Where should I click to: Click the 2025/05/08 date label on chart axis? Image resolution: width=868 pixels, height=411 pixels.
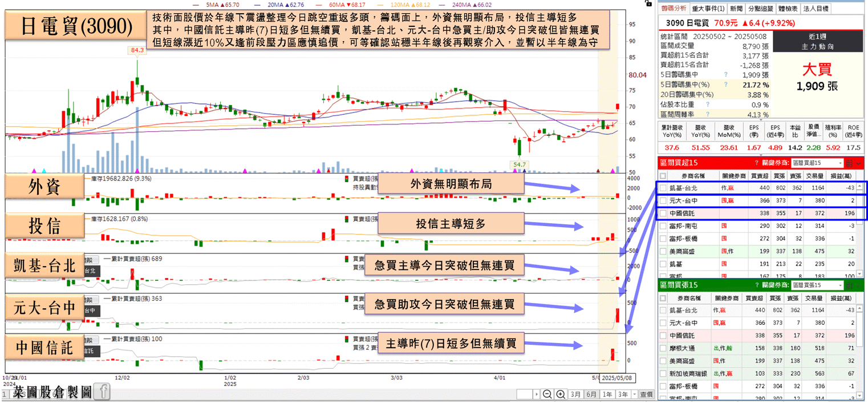618,378
